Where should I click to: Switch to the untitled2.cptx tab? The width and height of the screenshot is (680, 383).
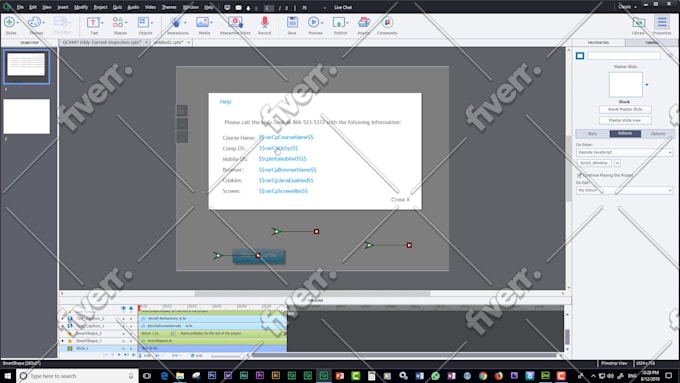[168, 43]
